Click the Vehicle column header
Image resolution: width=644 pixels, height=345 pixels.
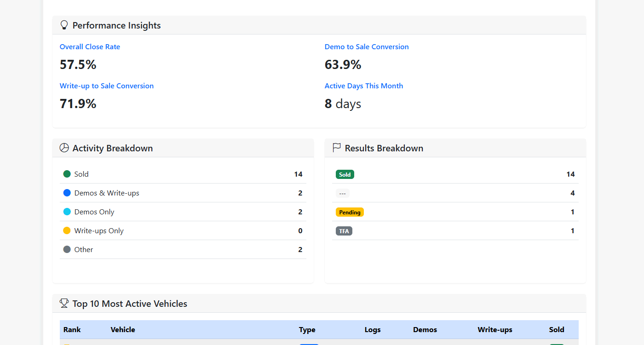(123, 329)
